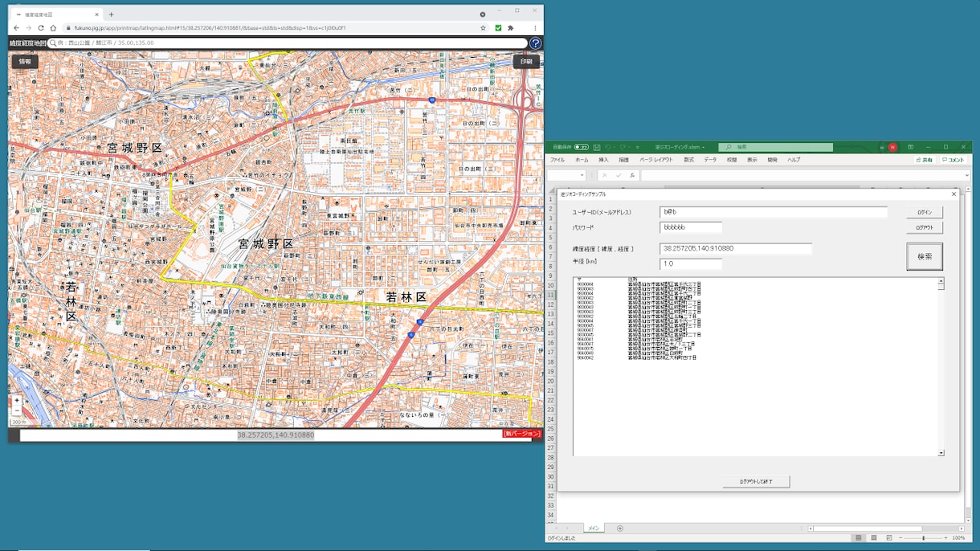Click the map help question-mark icon
Image resolution: width=980 pixels, height=551 pixels.
coord(535,43)
